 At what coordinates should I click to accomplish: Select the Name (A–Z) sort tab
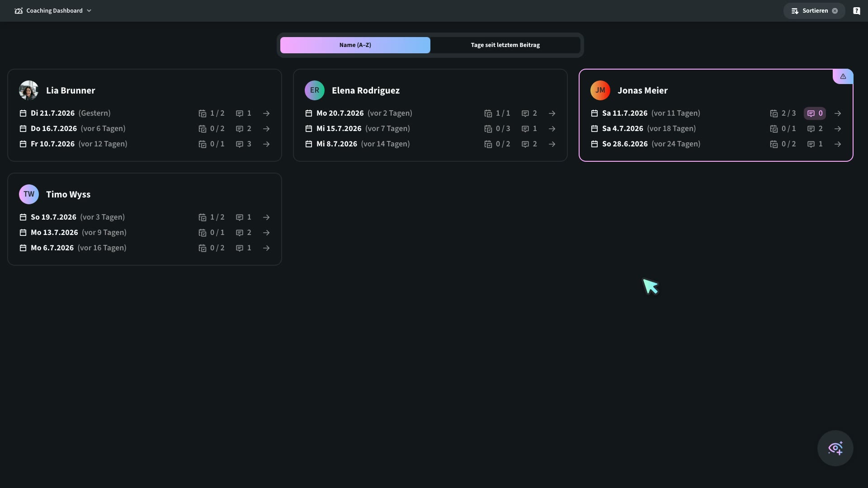(x=355, y=45)
